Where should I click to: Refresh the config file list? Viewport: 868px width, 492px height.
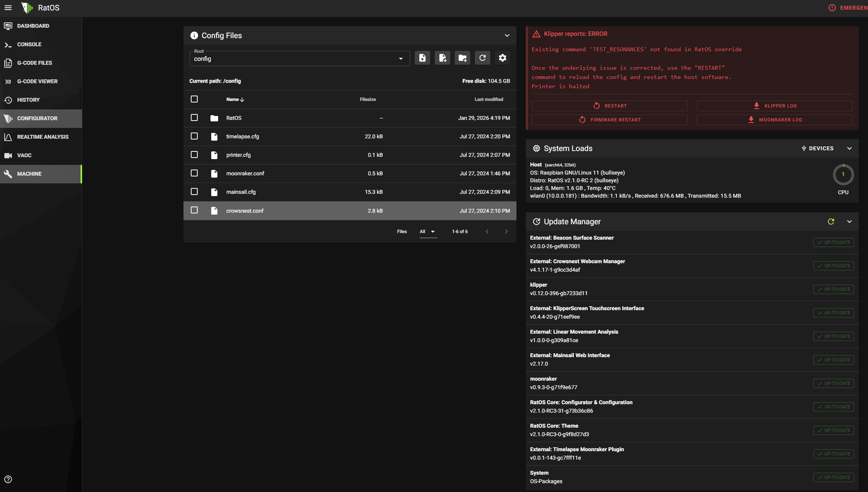pos(483,58)
